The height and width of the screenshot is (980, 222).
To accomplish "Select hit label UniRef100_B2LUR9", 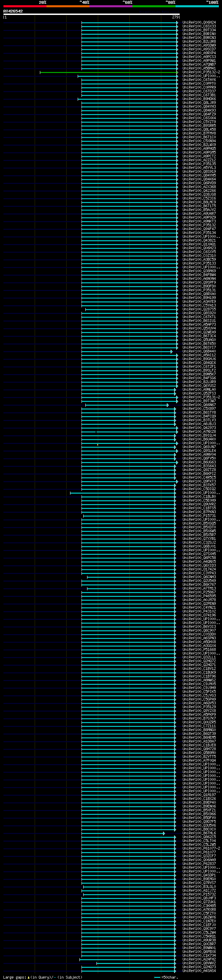I will [199, 382].
